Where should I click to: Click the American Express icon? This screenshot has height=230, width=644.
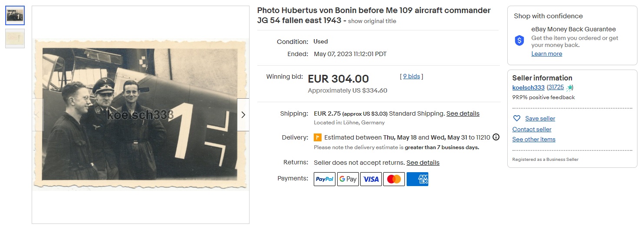tap(417, 179)
